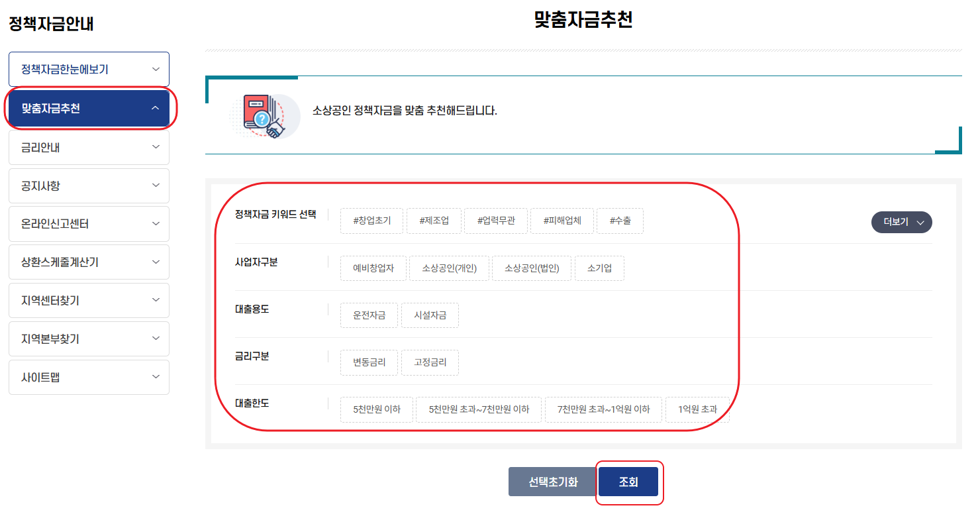The width and height of the screenshot is (980, 524).
Task: Select 소상공인(개인) business type
Action: click(x=449, y=268)
